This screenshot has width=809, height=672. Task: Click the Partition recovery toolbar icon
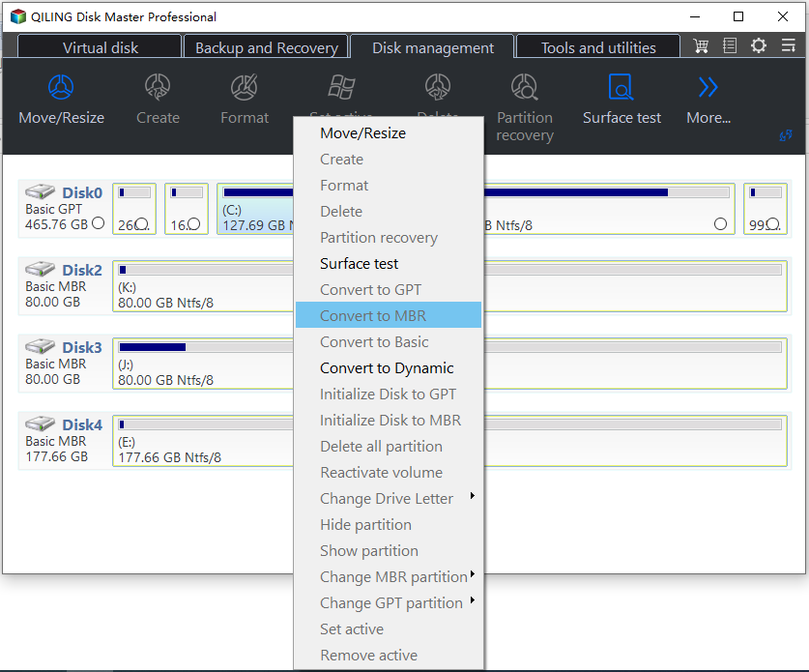(x=524, y=87)
